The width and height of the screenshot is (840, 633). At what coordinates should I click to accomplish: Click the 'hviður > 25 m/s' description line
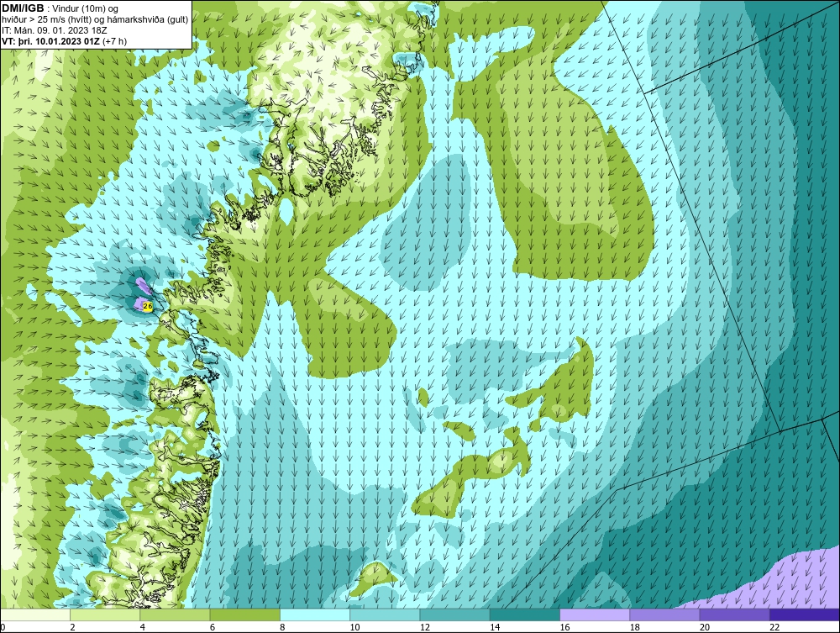(x=95, y=20)
